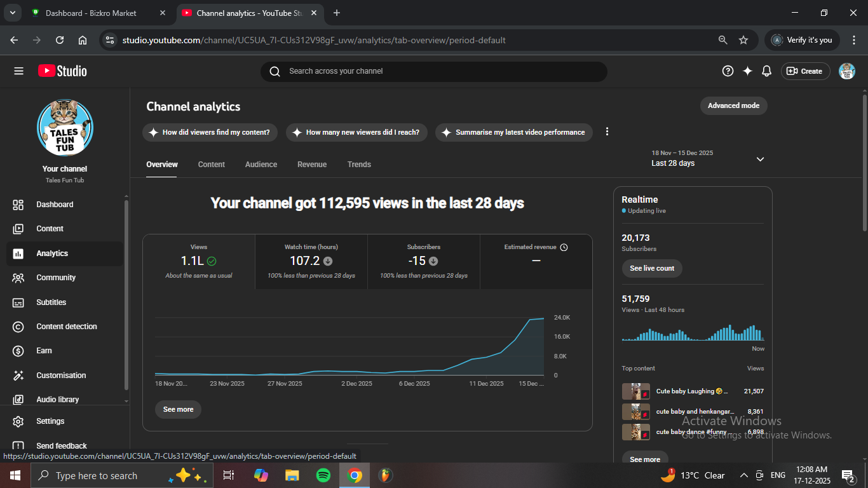The height and width of the screenshot is (488, 868).
Task: Open the Cute baby Laughing video thumbnail
Action: tap(635, 391)
